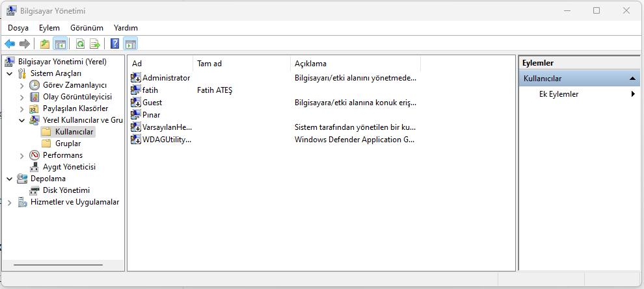Select the Fatih ATEŞ full name cell

click(x=215, y=90)
